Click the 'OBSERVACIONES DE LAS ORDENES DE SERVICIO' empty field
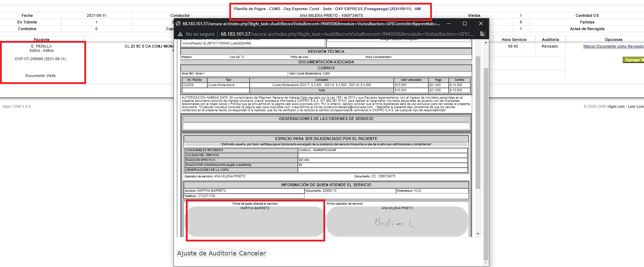This screenshot has width=644, height=267. 326,126
